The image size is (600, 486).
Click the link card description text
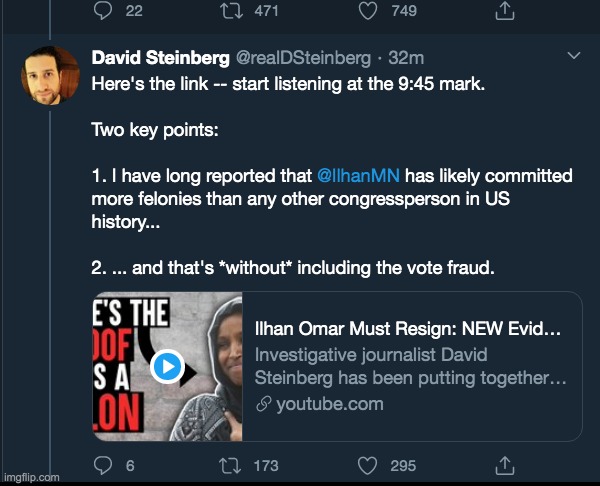click(410, 366)
